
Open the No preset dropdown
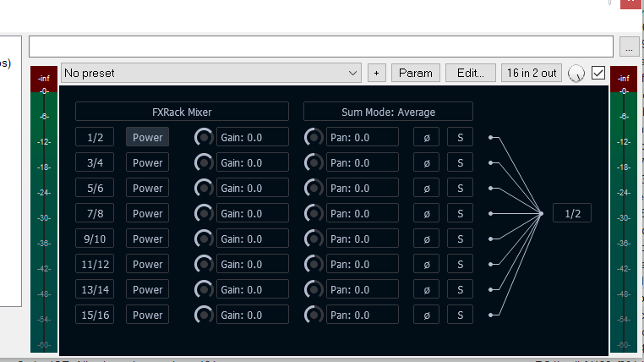[211, 73]
